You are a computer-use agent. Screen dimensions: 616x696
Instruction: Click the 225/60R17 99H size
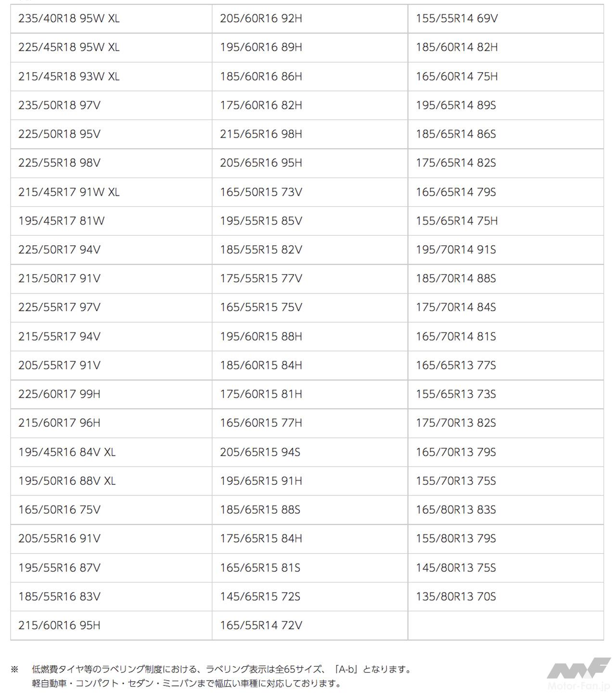(x=59, y=394)
